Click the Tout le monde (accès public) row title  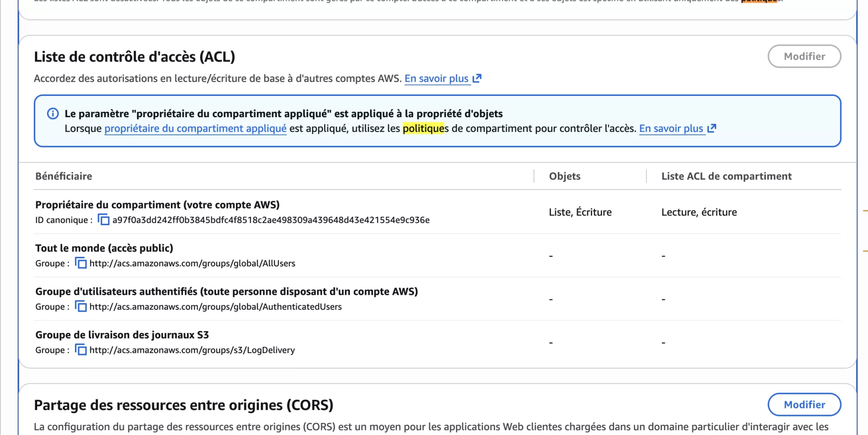point(104,248)
